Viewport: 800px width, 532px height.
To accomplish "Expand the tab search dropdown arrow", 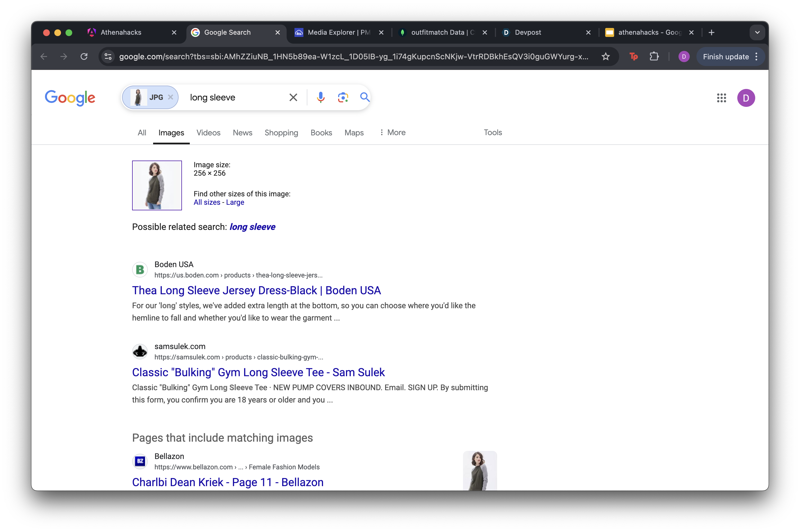I will [x=757, y=32].
